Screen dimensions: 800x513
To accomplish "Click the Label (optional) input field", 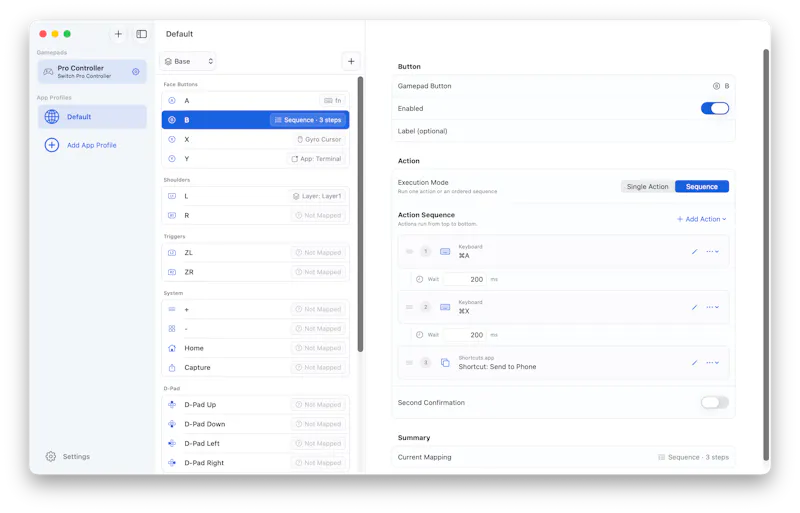I will point(563,132).
